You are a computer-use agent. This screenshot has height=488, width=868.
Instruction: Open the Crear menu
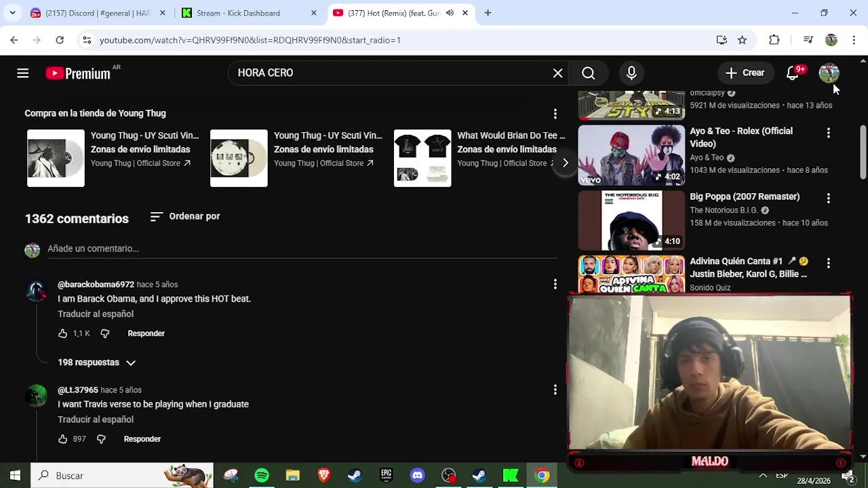click(x=745, y=73)
